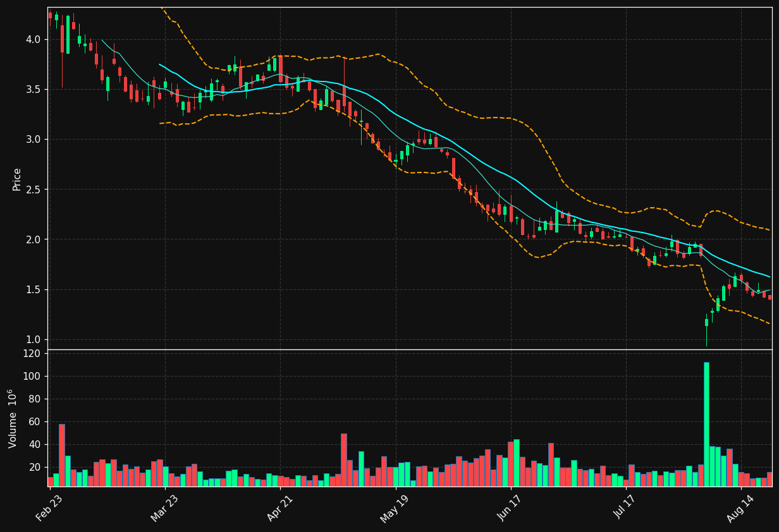The image size is (779, 532).
Task: Select the 2.5 price axis tick
Action: point(33,190)
